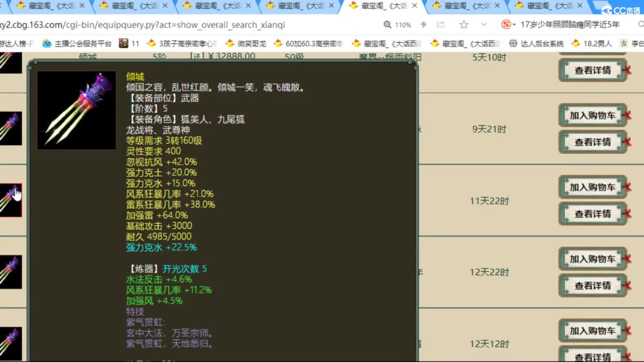
Task: Show details for the 12天22时 item
Action: pyautogui.click(x=593, y=286)
